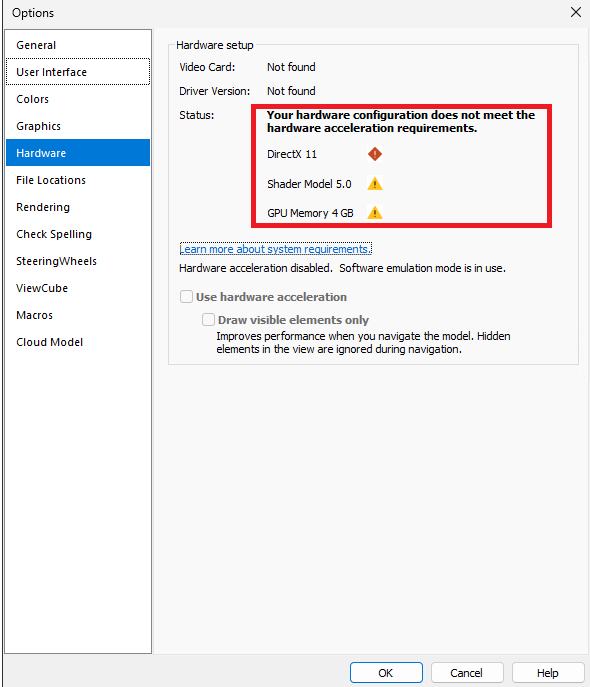Image resolution: width=590 pixels, height=687 pixels.
Task: Switch to the ViewCube category
Action: tap(78, 288)
